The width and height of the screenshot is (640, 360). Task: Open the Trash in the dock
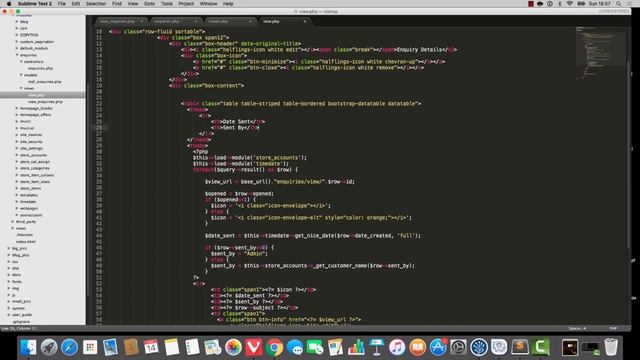click(611, 347)
